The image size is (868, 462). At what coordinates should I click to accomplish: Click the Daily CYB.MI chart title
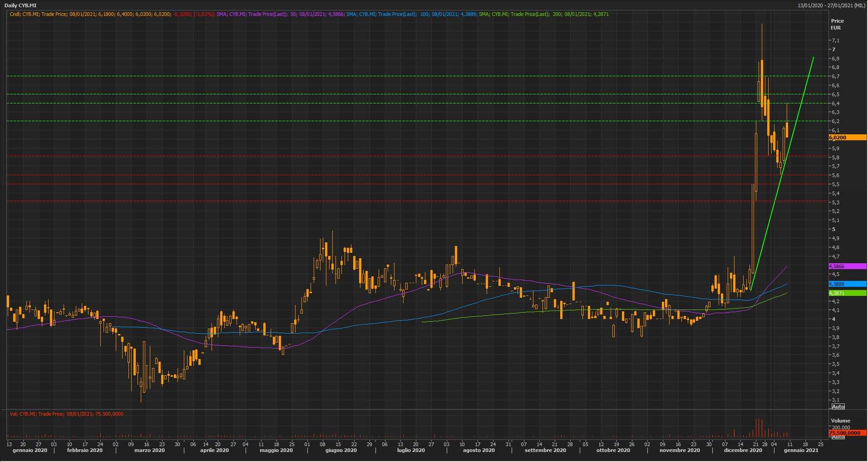20,5
